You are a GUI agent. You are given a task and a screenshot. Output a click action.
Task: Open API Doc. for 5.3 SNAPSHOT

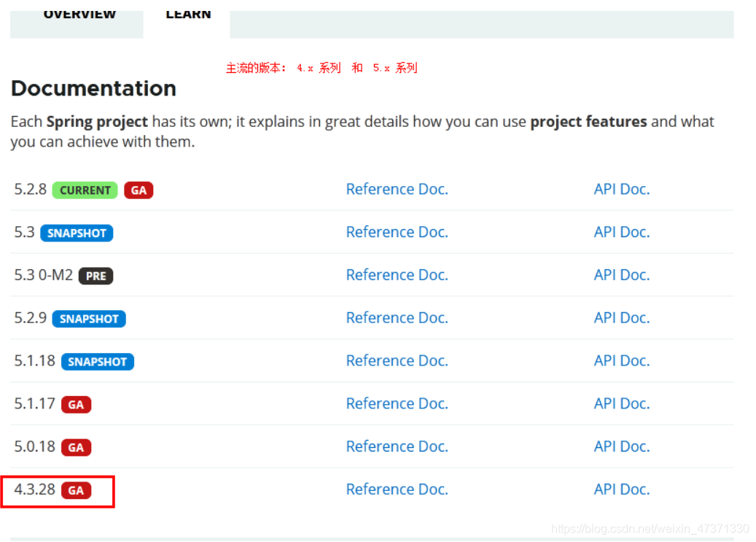pos(621,232)
